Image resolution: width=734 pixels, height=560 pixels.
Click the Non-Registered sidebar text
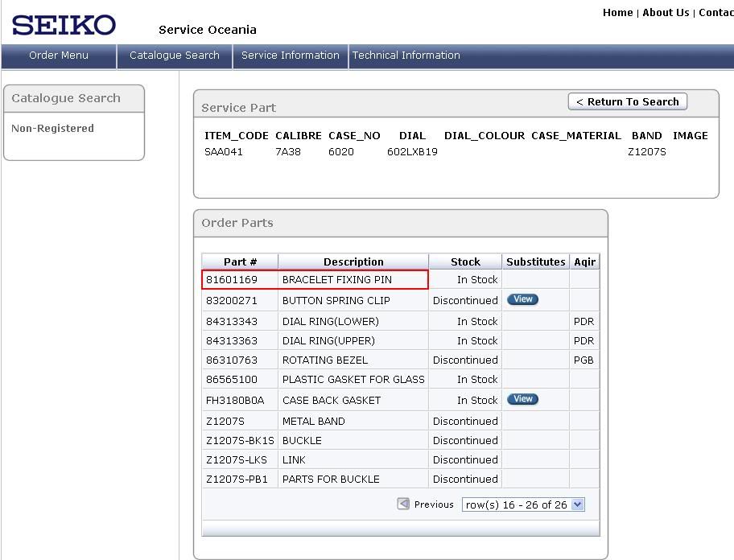52,128
